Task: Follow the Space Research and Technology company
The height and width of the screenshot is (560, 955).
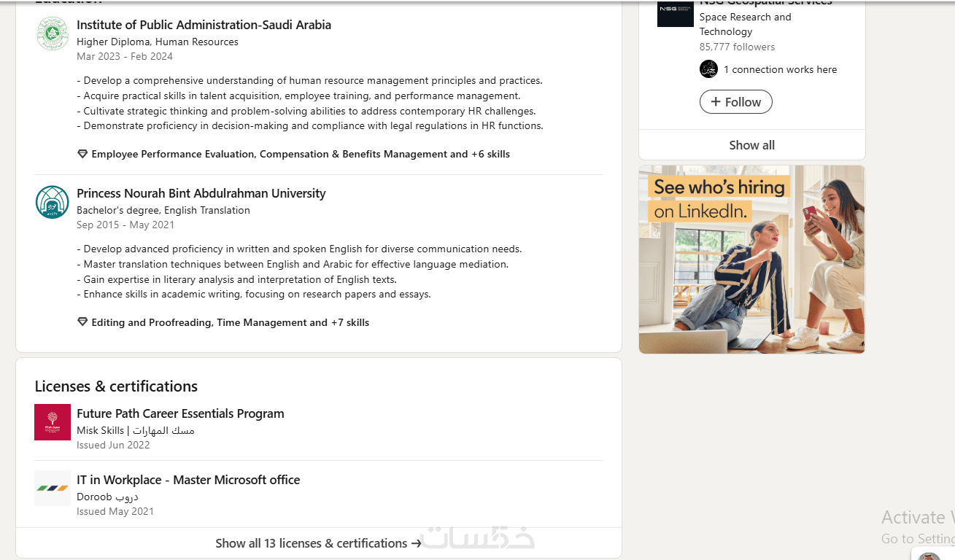Action: coord(735,102)
